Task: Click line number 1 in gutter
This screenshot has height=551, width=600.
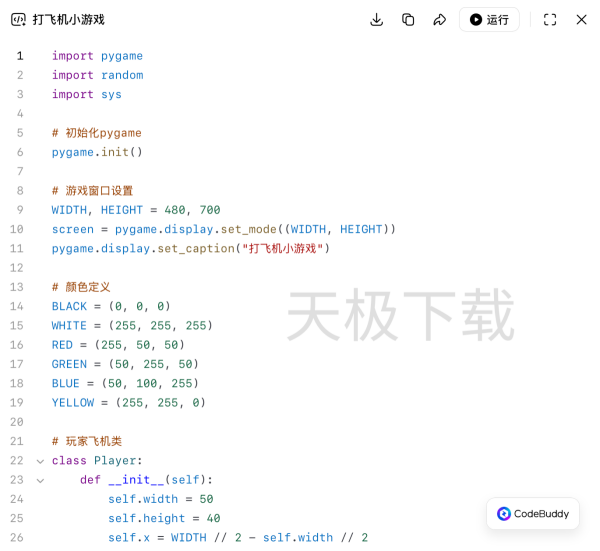Action: (x=19, y=56)
